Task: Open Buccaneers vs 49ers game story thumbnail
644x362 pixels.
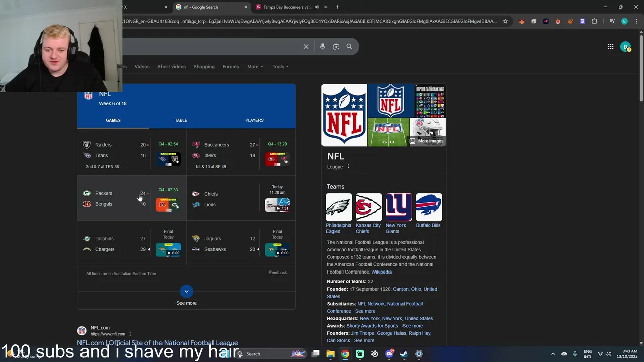Action: (x=277, y=159)
